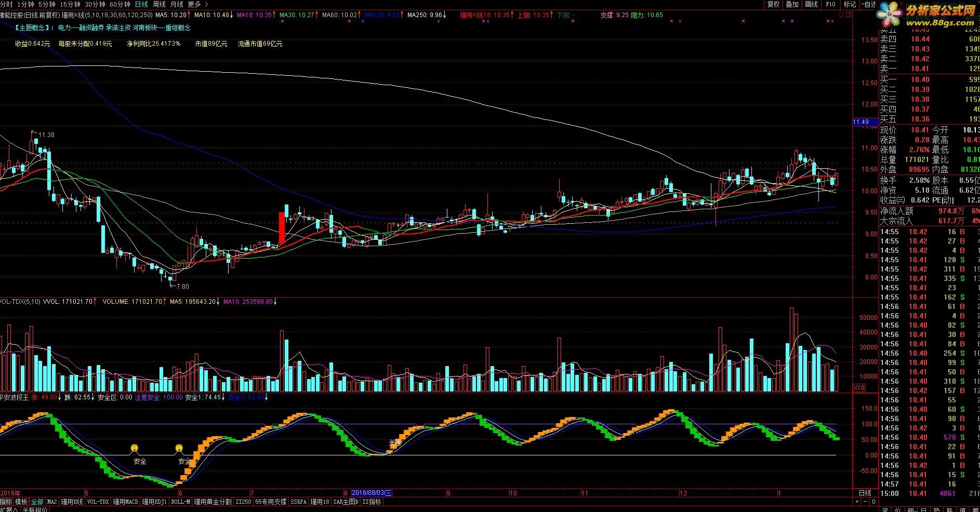
Task: Open the 模板 template tab
Action: click(x=21, y=502)
